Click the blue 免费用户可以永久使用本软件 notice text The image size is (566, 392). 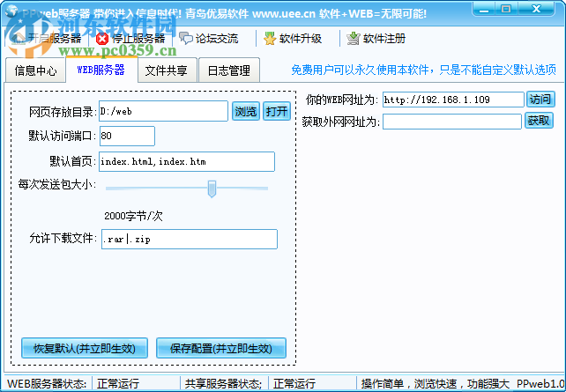[423, 70]
